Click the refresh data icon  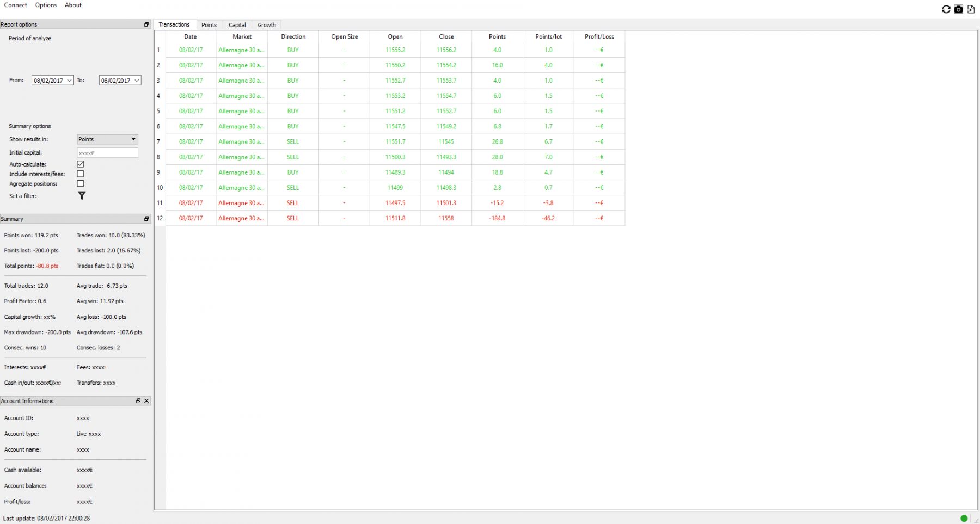tap(946, 9)
